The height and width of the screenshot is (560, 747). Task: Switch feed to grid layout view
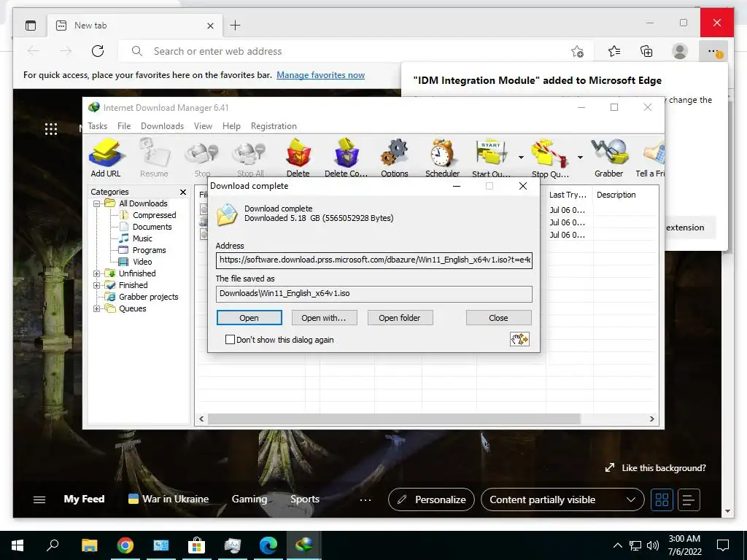662,499
